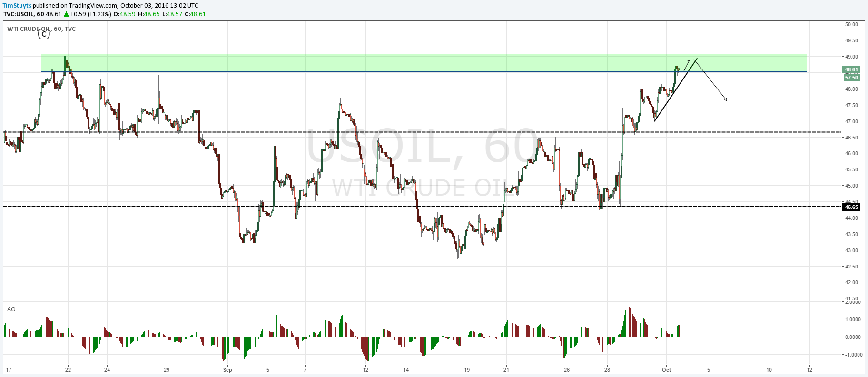This screenshot has width=868, height=377.
Task: Click the Sep label on time axis
Action: coord(227,370)
